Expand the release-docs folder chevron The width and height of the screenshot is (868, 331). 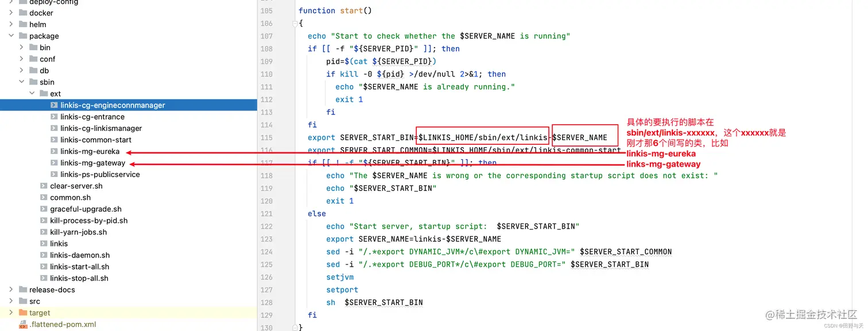11,290
